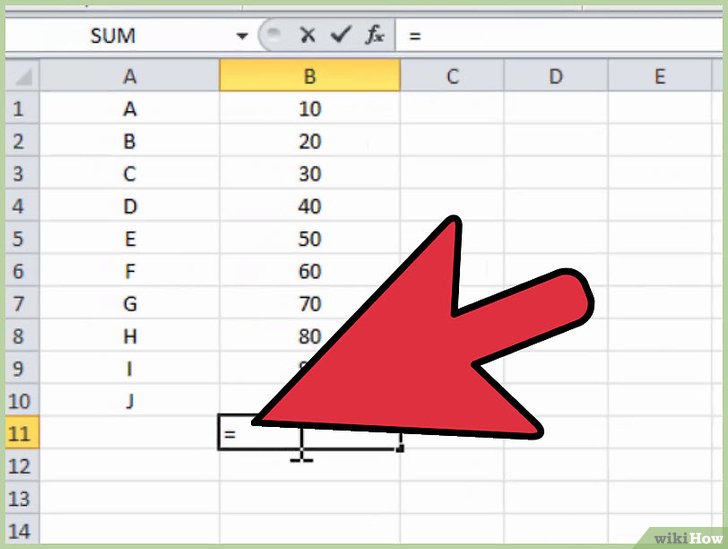Click cell A10 containing letter J
Image resolution: width=728 pixels, height=549 pixels.
click(129, 401)
